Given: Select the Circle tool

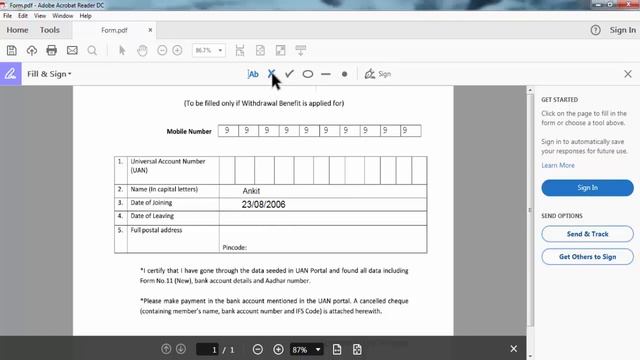Looking at the screenshot, I should [x=308, y=74].
